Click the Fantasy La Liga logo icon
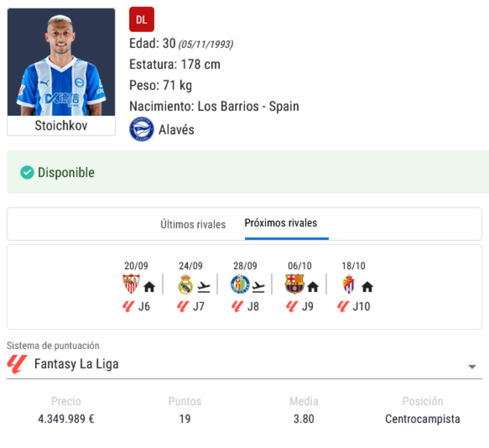489x448 pixels. click(x=17, y=364)
